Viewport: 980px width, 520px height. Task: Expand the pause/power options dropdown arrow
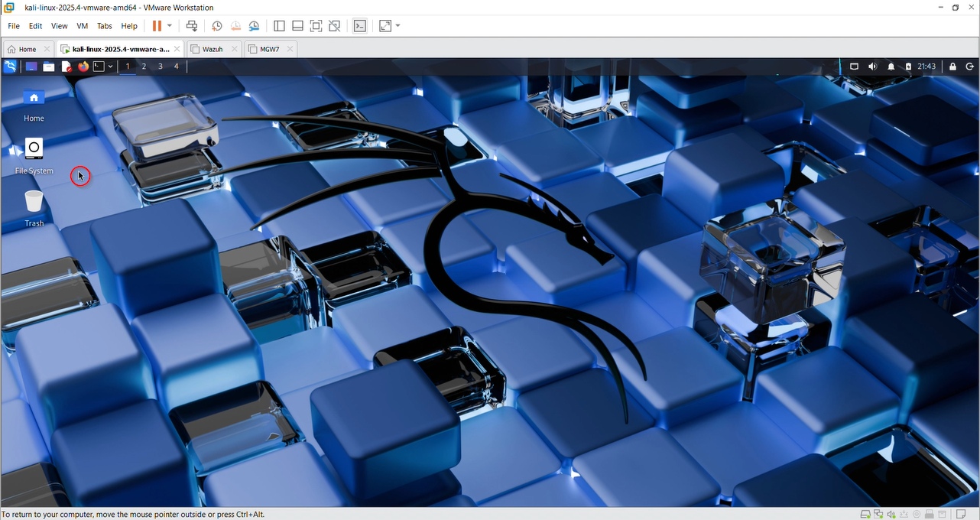pyautogui.click(x=170, y=26)
